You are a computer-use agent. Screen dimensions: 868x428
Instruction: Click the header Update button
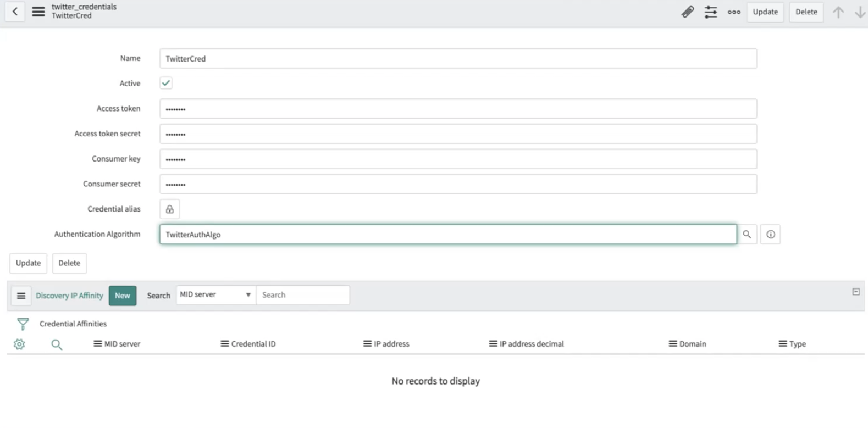pyautogui.click(x=765, y=12)
